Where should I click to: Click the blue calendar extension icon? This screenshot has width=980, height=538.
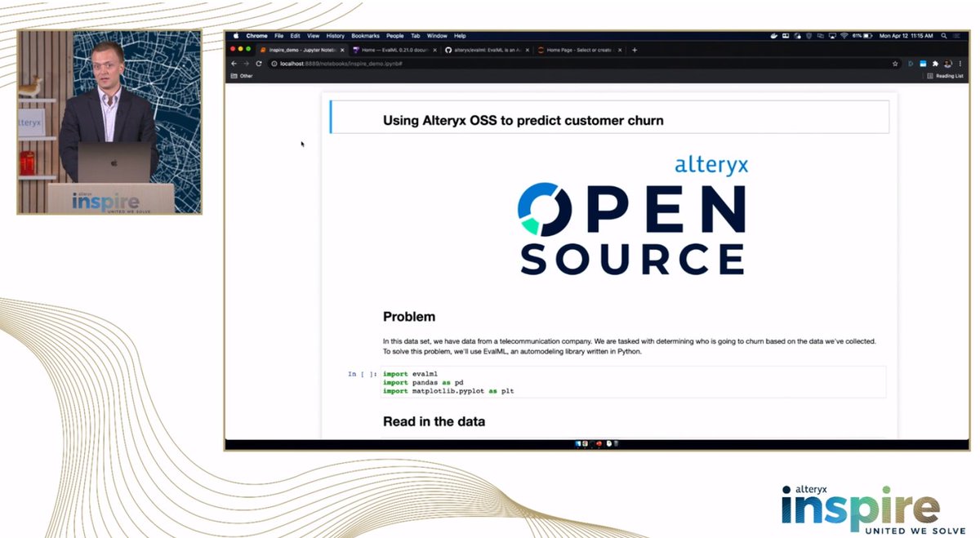923,64
